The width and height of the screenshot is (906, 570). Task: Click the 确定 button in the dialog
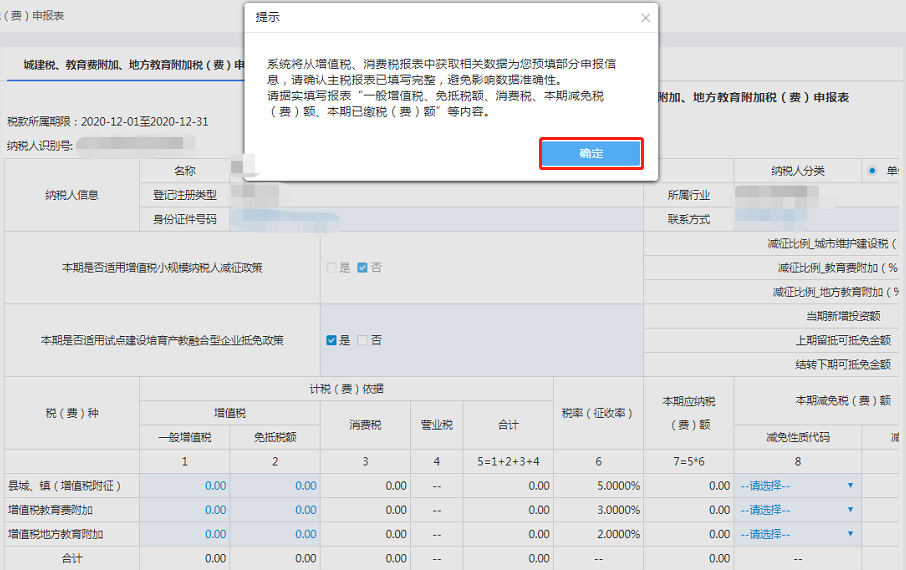(590, 153)
